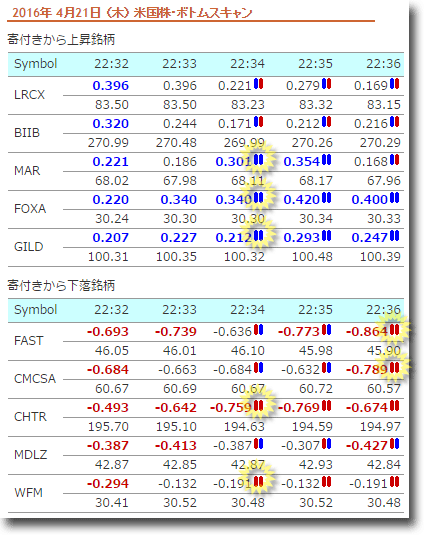426x535 pixels.
Task: Click the BIIB symbol
Action: coord(27,132)
